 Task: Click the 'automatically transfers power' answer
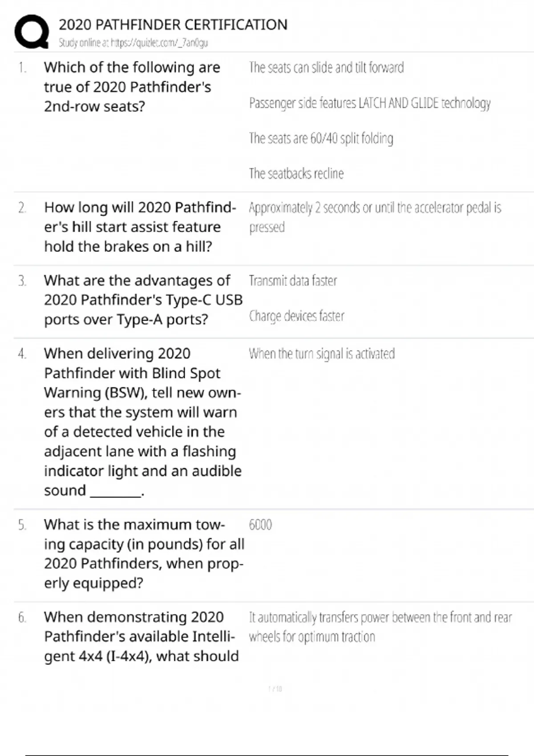point(380,627)
